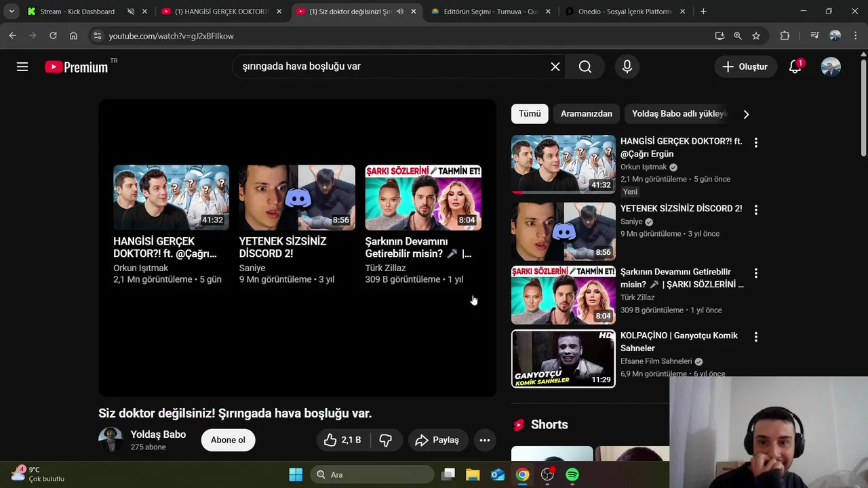868x488 pixels.
Task: Open Orkun Işıtmak channel in sidebar
Action: click(644, 167)
